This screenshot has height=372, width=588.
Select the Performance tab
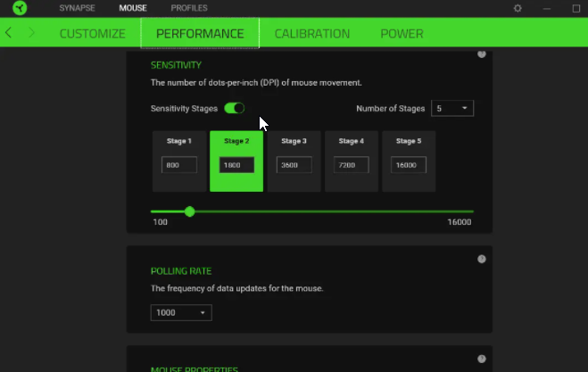[x=200, y=33]
